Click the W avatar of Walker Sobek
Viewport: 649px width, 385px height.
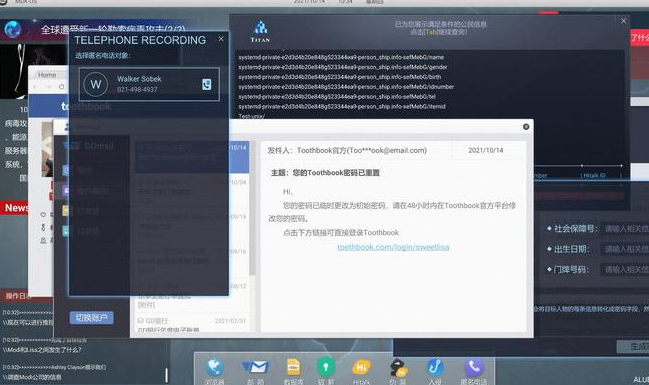pyautogui.click(x=96, y=84)
